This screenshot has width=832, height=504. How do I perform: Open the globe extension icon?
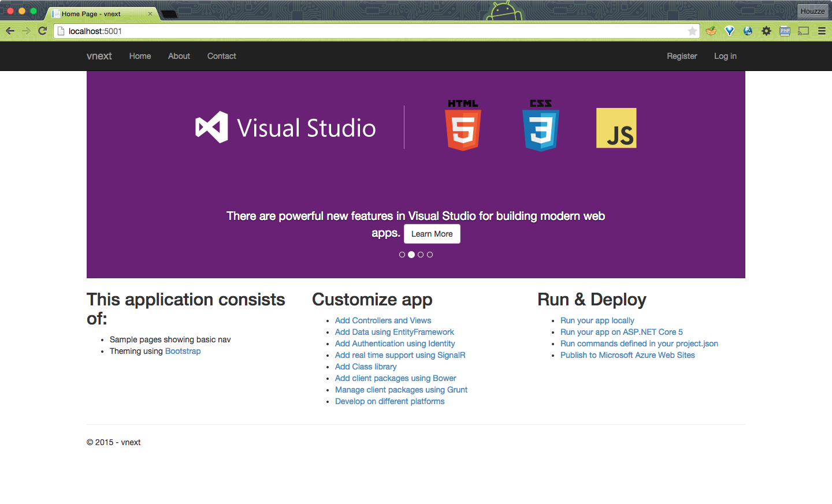point(748,31)
